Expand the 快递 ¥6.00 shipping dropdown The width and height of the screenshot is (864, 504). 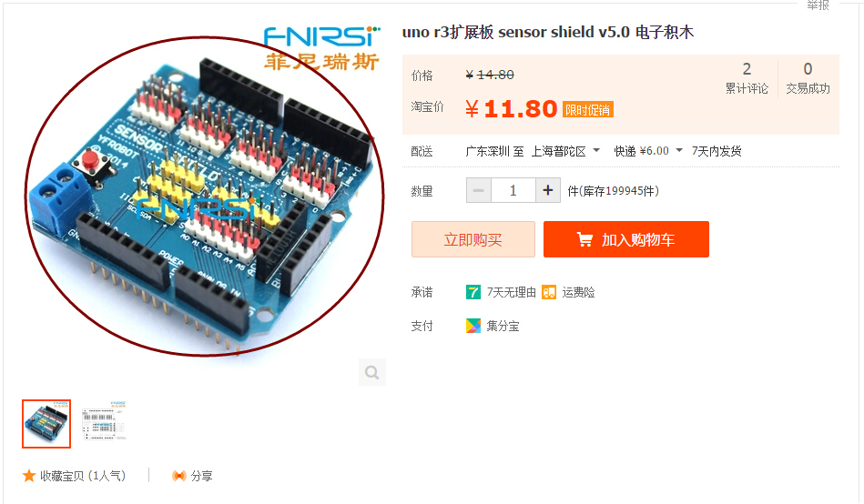pos(648,151)
